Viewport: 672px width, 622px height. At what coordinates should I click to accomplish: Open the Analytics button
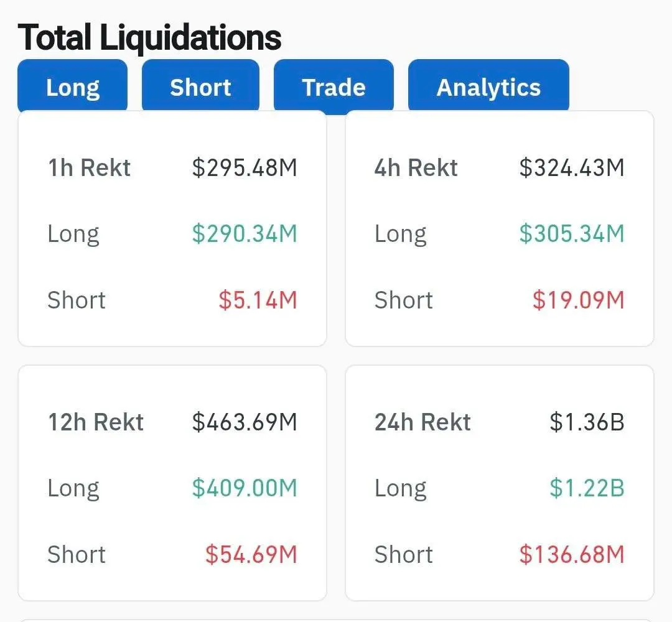(x=488, y=87)
